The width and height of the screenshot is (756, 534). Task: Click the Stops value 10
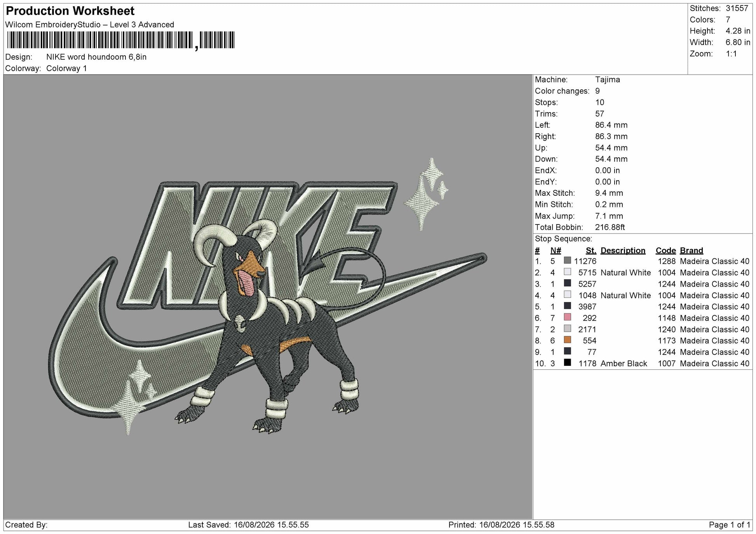pos(600,103)
